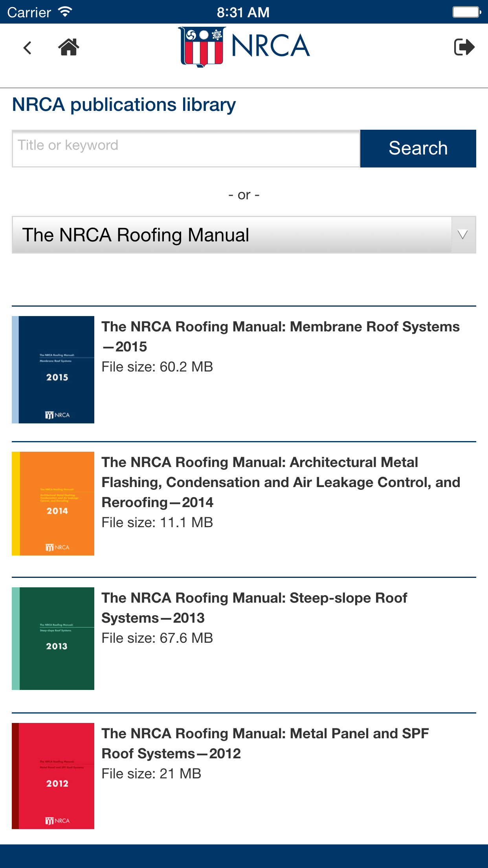The width and height of the screenshot is (488, 868).
Task: Open Metal Panel and SPF Roof Systems—2012 link
Action: click(x=265, y=743)
